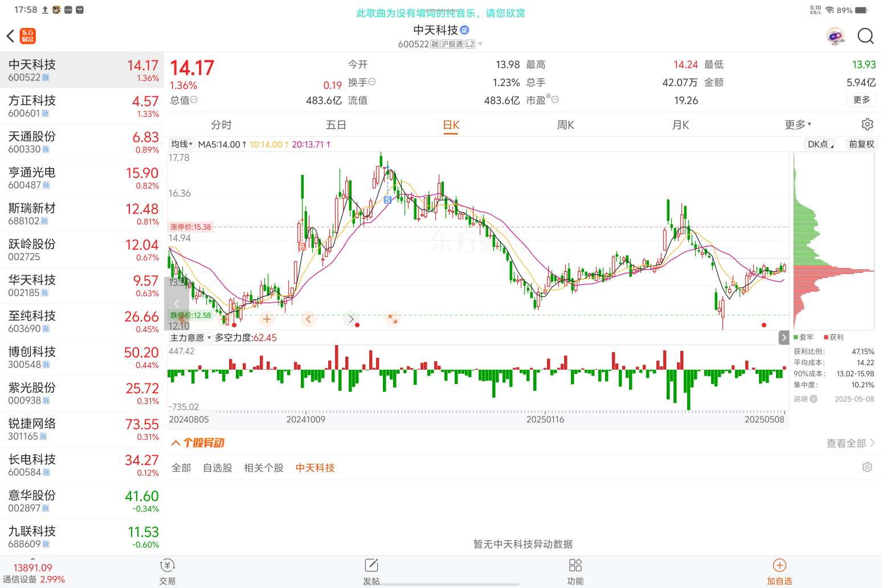Select 亨通光电 in the stock list
The height and width of the screenshot is (588, 882).
coord(82,178)
